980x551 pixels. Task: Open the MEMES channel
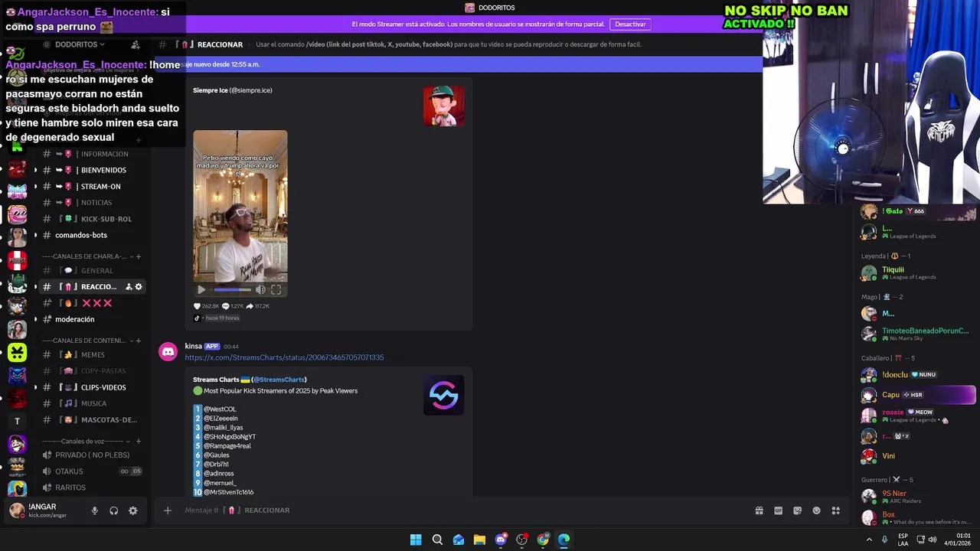tap(92, 355)
